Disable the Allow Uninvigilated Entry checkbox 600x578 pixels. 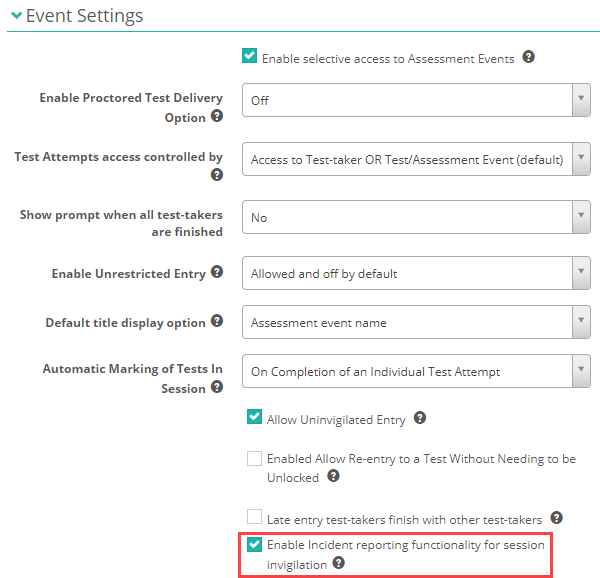click(255, 419)
